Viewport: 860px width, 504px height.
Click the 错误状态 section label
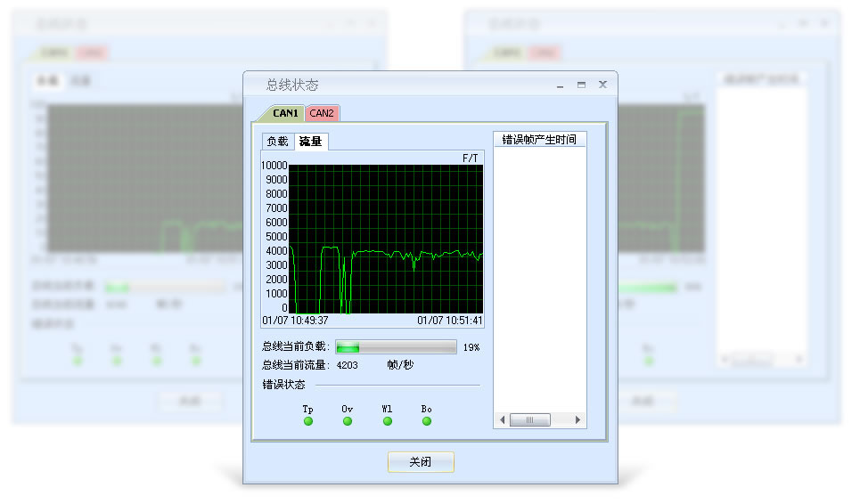(283, 385)
